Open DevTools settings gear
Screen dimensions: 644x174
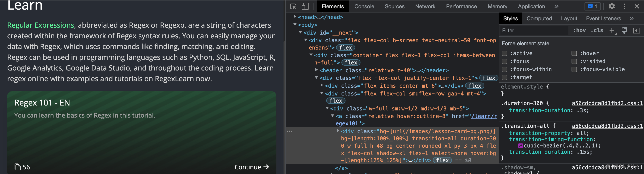[x=612, y=6]
